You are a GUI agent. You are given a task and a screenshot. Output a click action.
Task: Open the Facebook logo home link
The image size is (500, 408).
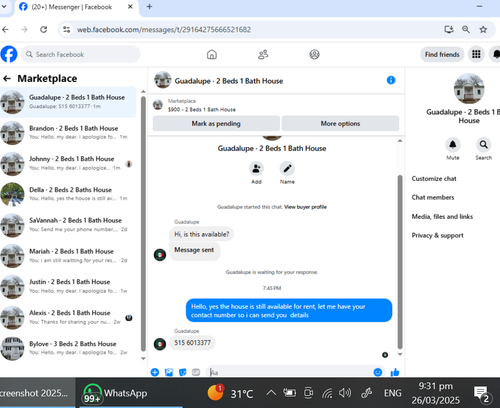(x=9, y=54)
